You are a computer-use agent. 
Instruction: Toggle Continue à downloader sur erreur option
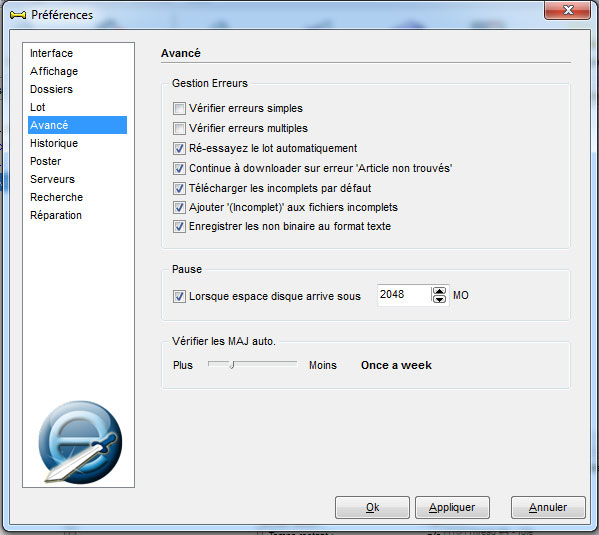pyautogui.click(x=179, y=168)
